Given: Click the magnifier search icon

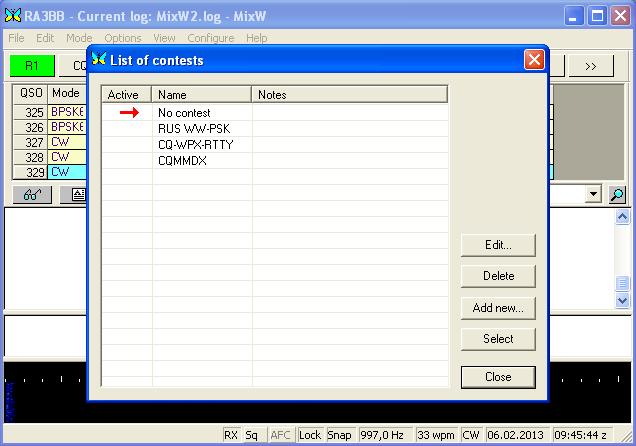Looking at the screenshot, I should (617, 195).
